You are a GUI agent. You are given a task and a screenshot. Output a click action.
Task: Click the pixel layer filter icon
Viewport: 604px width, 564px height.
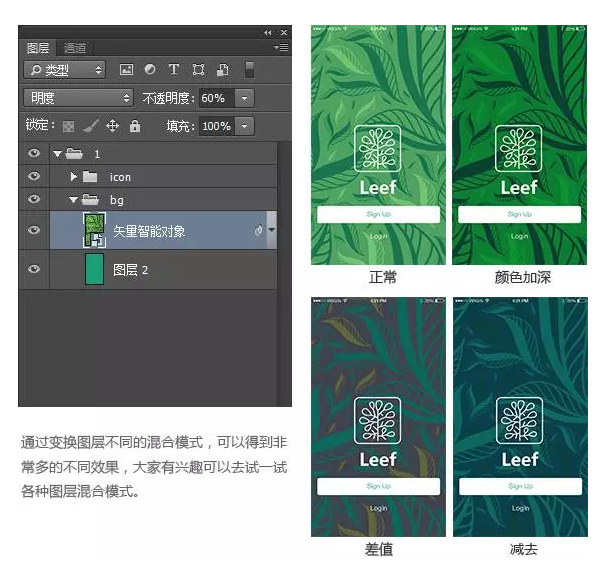(127, 70)
